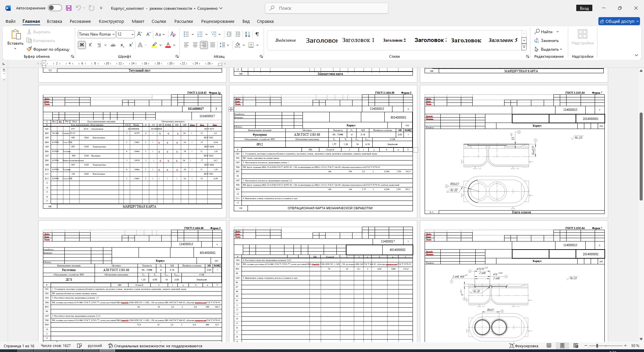Click the clear formatting icon
The width and height of the screenshot is (644, 352).
173,34
